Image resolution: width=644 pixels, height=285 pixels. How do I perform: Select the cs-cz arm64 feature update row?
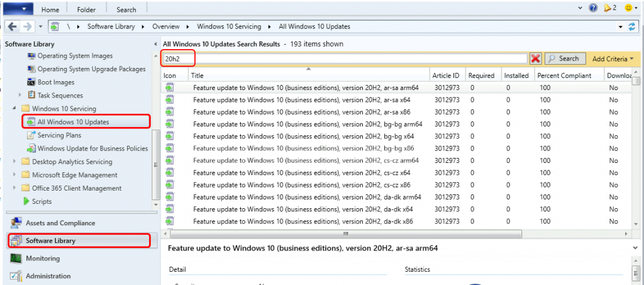[396, 160]
